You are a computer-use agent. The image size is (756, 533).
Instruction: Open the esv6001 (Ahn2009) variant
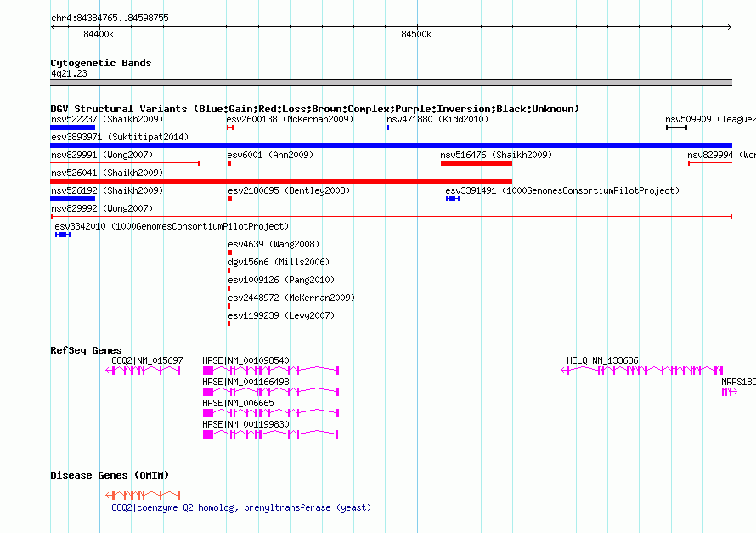(270, 155)
